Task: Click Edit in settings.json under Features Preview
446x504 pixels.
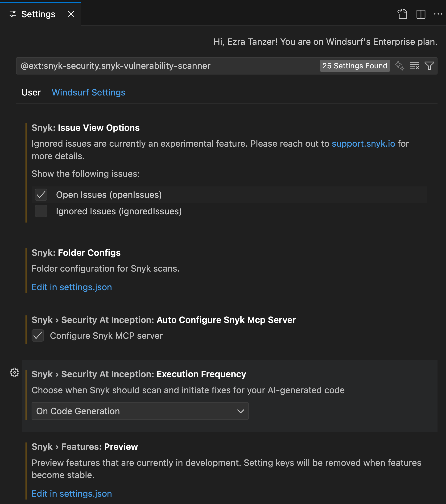Action: [72, 494]
